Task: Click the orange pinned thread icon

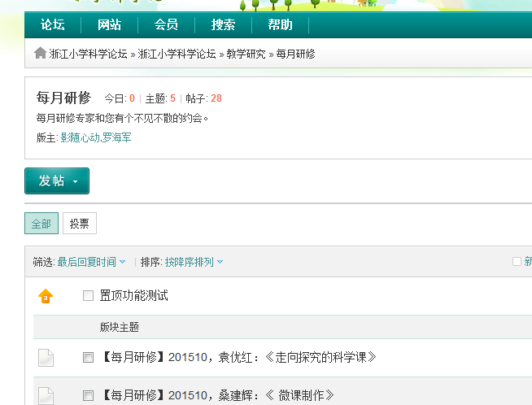Action: [x=46, y=296]
